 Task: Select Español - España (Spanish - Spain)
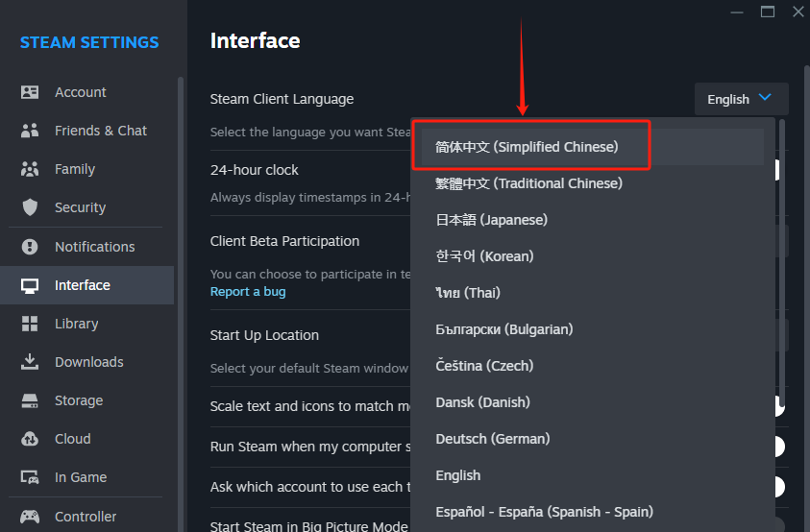point(593,512)
